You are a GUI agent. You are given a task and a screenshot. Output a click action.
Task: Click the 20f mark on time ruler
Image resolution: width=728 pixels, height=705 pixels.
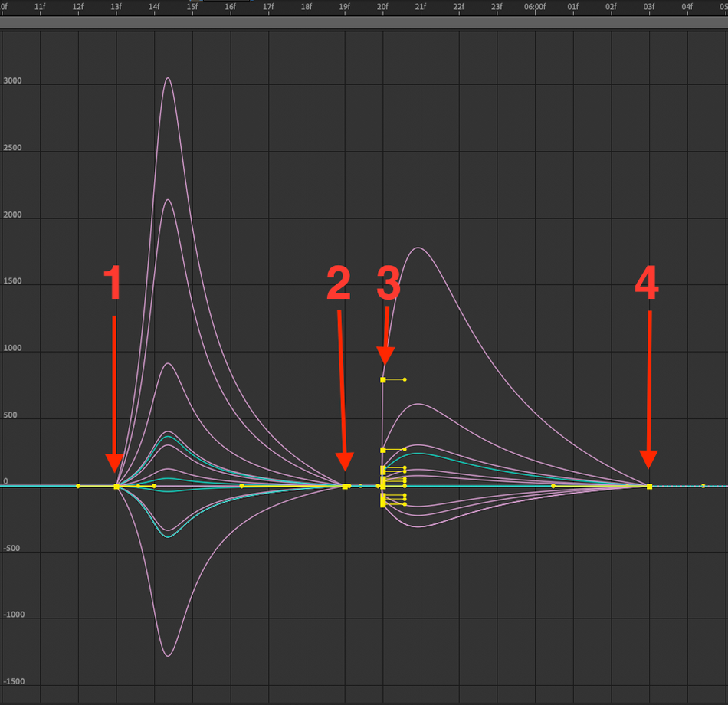click(382, 7)
